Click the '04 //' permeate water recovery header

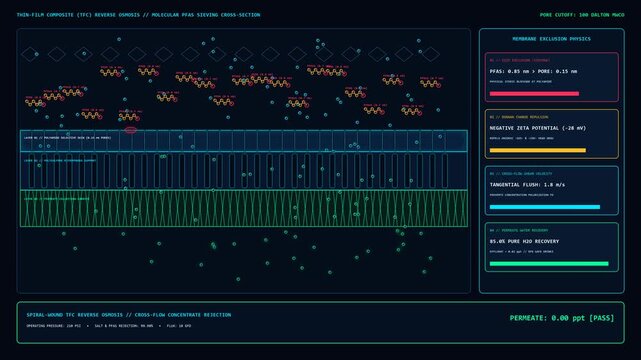click(x=519, y=230)
